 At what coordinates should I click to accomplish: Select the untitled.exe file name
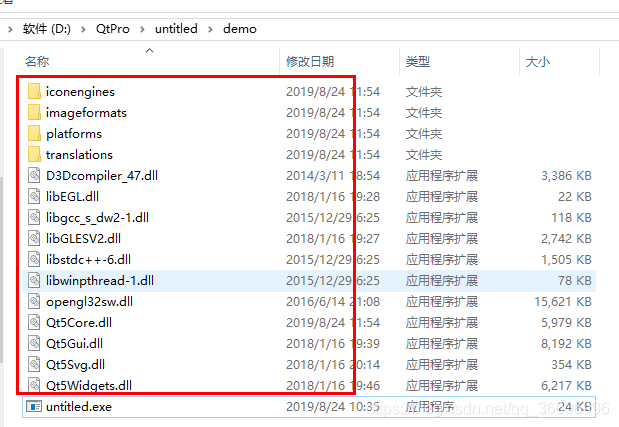pos(79,407)
